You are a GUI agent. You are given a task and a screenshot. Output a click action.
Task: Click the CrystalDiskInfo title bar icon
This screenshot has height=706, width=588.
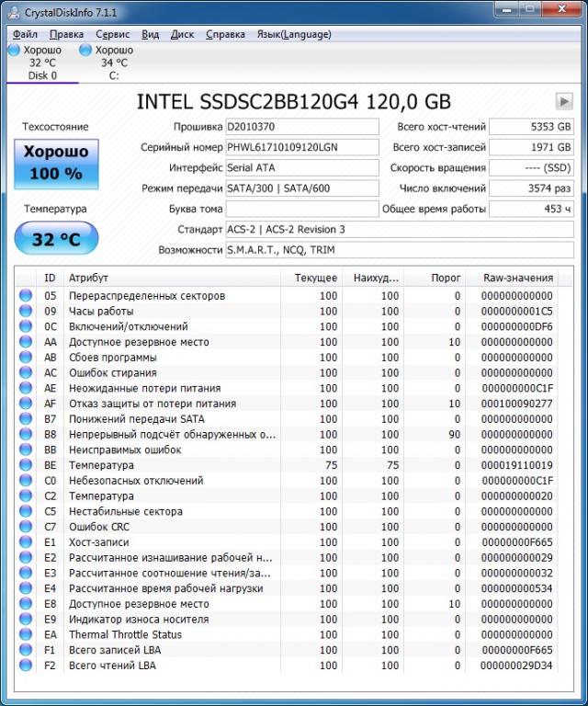(15, 13)
